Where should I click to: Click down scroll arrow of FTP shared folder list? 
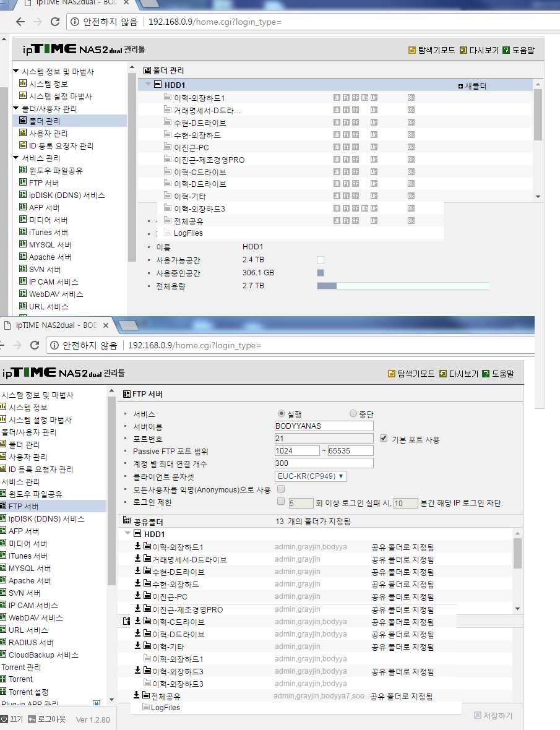(518, 609)
